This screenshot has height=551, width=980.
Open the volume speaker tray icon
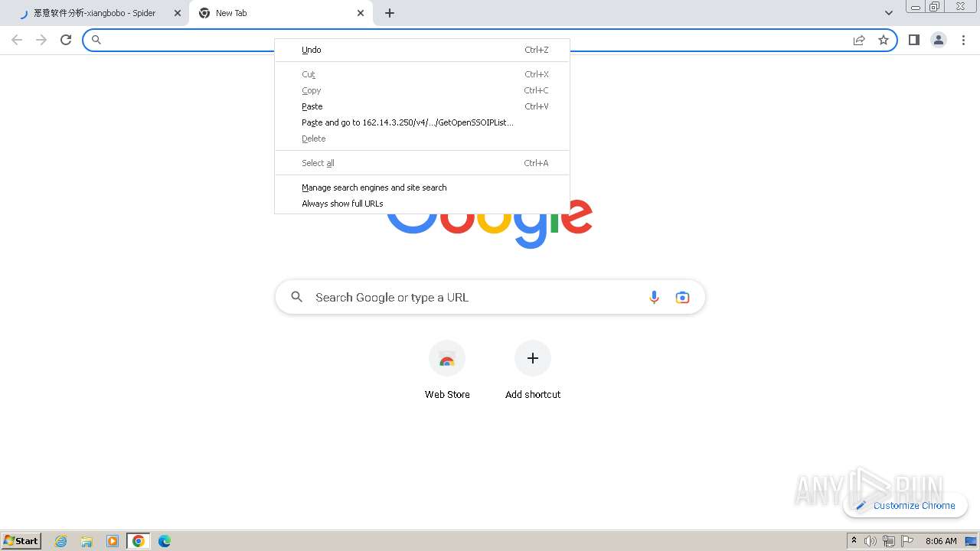tap(871, 541)
